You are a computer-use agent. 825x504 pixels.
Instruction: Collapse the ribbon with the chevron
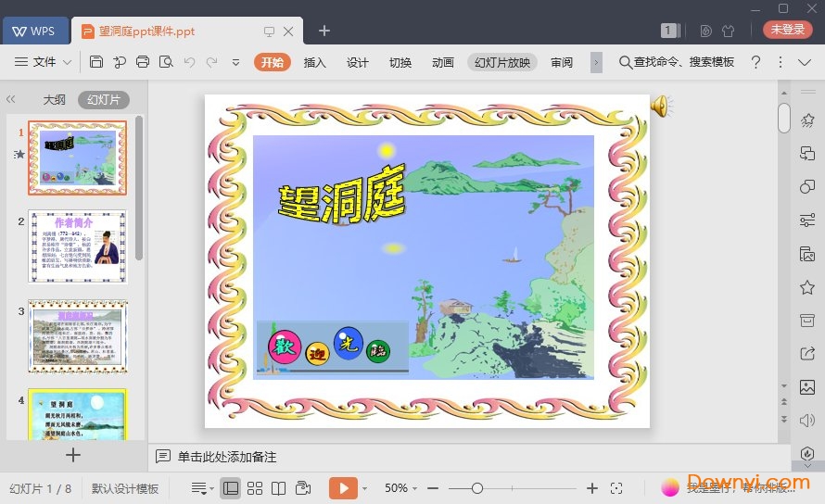coord(805,62)
